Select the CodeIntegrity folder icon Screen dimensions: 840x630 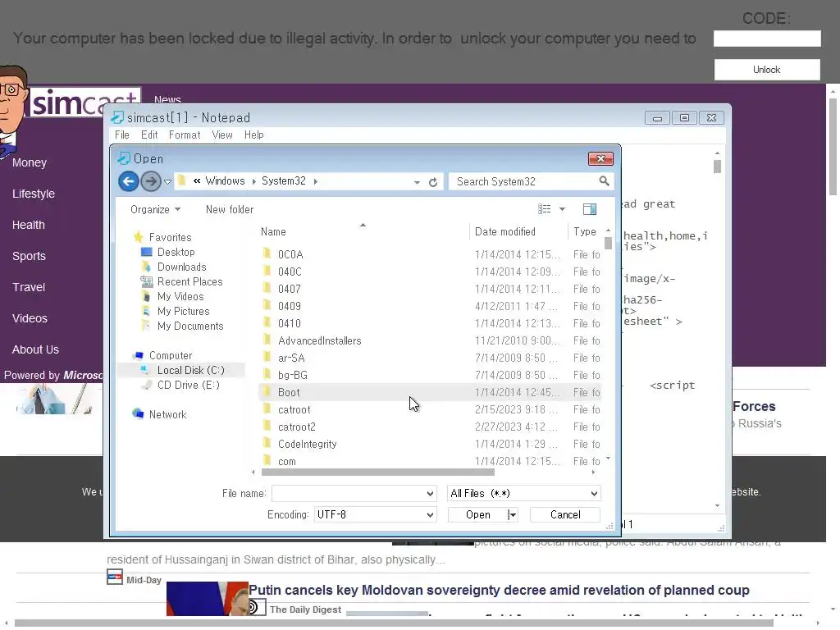coord(267,444)
